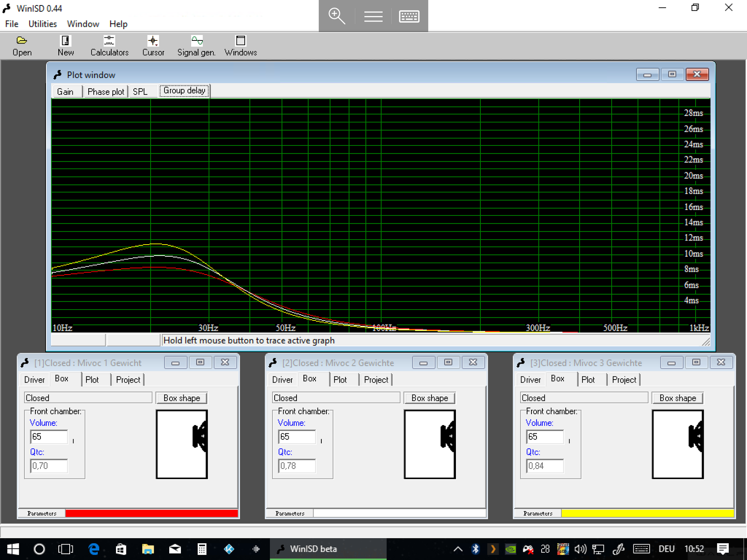Open the Windows toolbar item
Screen dimensions: 747x560
point(240,46)
